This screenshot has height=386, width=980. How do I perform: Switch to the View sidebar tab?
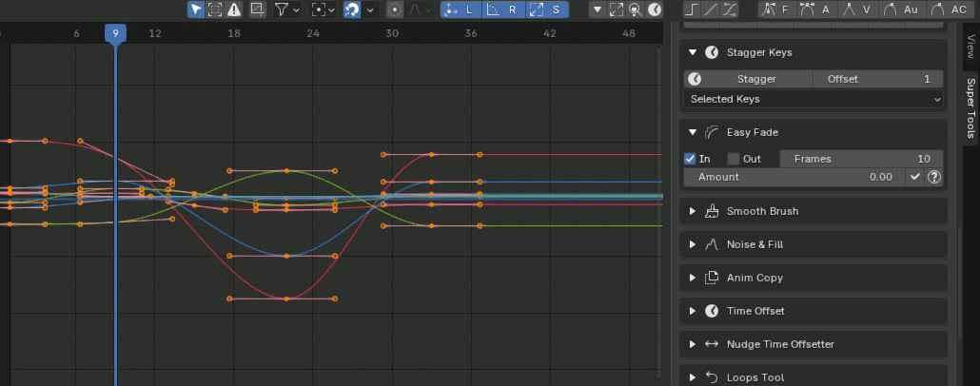pyautogui.click(x=970, y=47)
